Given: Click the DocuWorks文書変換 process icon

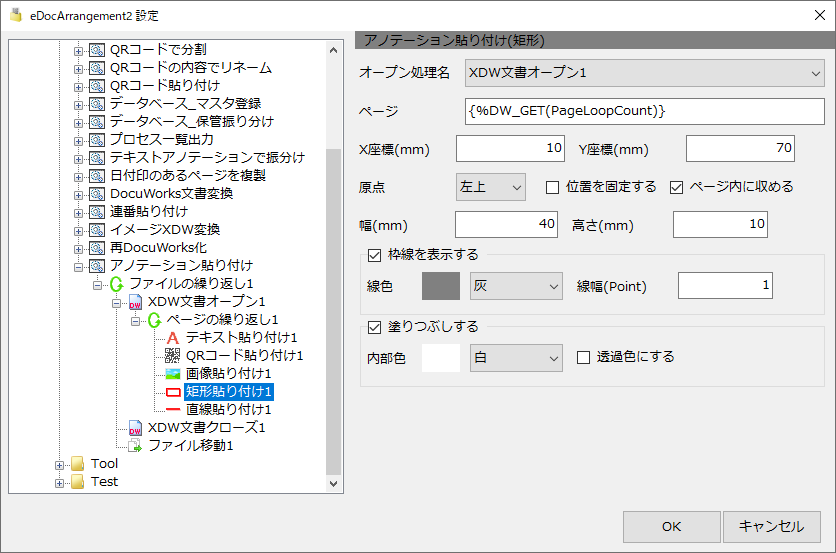Looking at the screenshot, I should tap(97, 194).
